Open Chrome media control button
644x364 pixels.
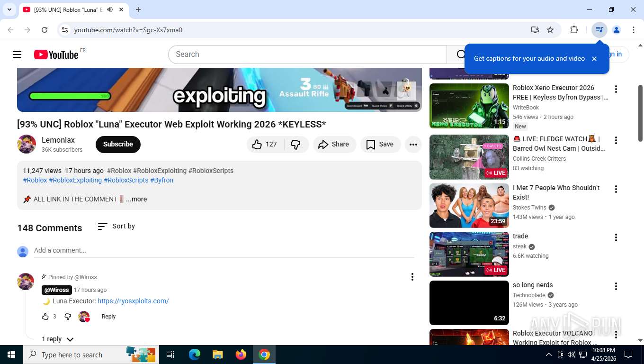click(599, 30)
